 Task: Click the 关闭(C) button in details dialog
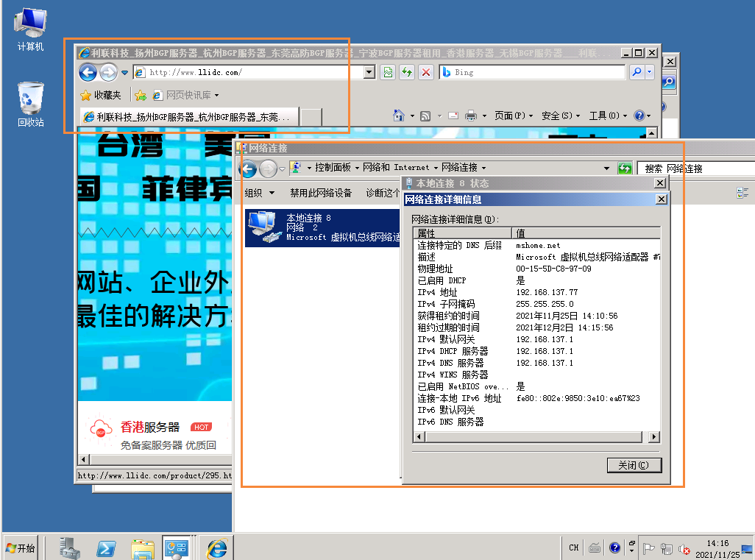tap(634, 465)
